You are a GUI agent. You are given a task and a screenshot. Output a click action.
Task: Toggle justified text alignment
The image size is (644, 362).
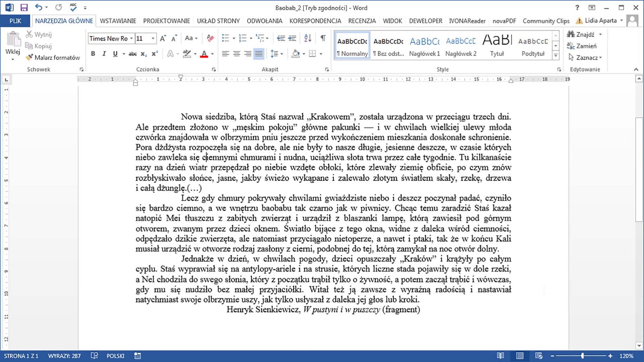259,53
